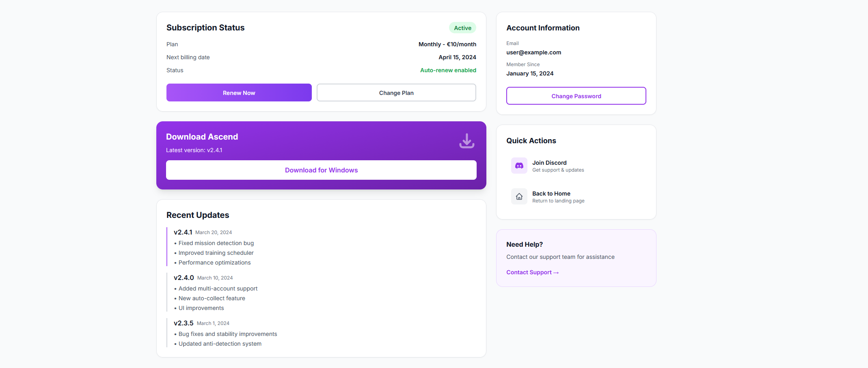Screen dimensions: 868x368
Task: Go Back to Home via quick action
Action: (x=576, y=196)
